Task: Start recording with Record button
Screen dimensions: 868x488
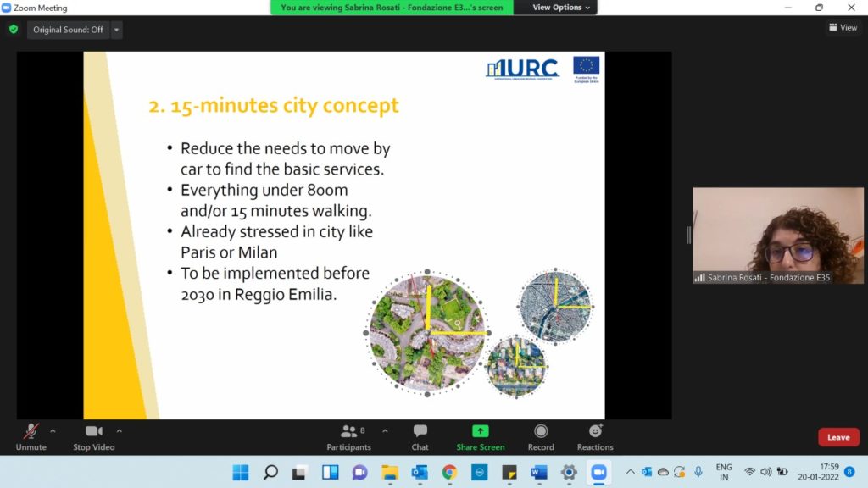Action: coord(541,436)
